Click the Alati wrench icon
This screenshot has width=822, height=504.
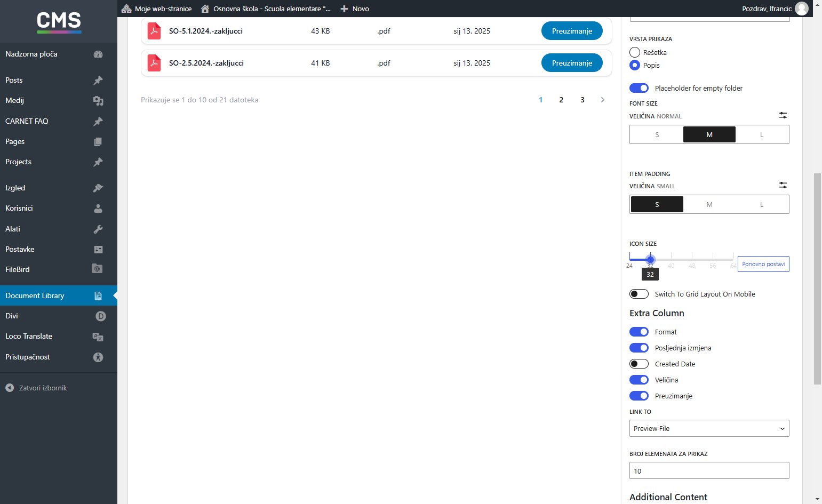click(x=98, y=229)
